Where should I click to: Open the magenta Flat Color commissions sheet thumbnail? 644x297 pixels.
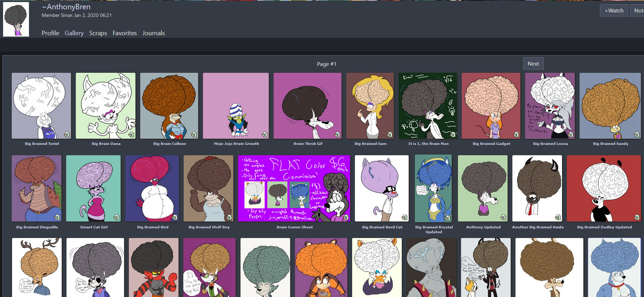pos(294,188)
